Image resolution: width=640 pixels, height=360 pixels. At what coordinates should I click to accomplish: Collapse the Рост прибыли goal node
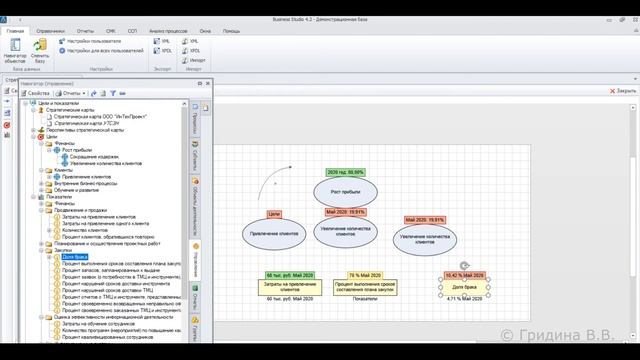coord(49,150)
